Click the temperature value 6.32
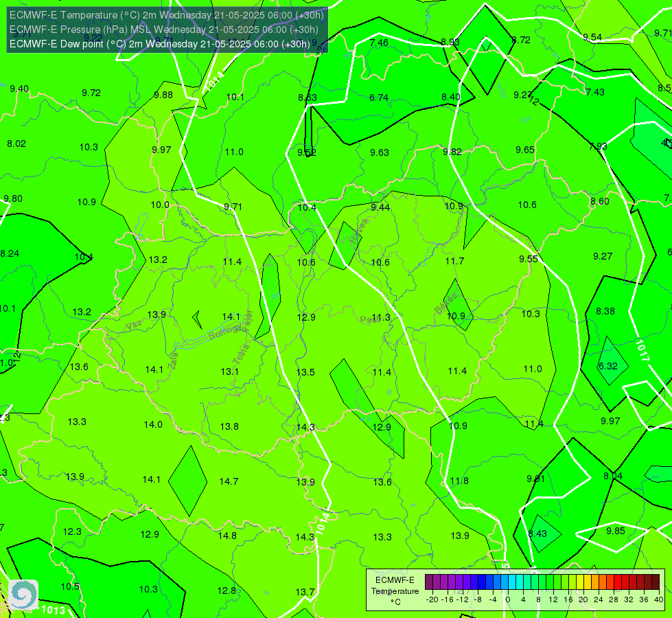The height and width of the screenshot is (618, 672). point(607,366)
